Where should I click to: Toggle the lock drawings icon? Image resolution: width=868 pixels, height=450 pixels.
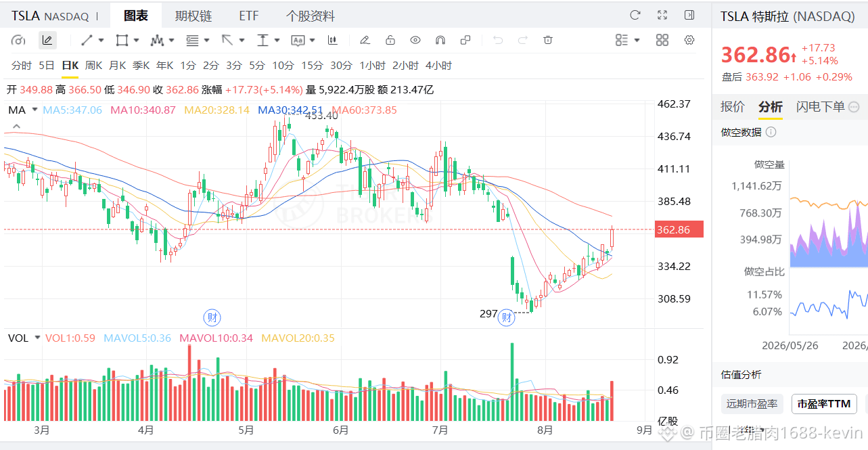pos(390,41)
